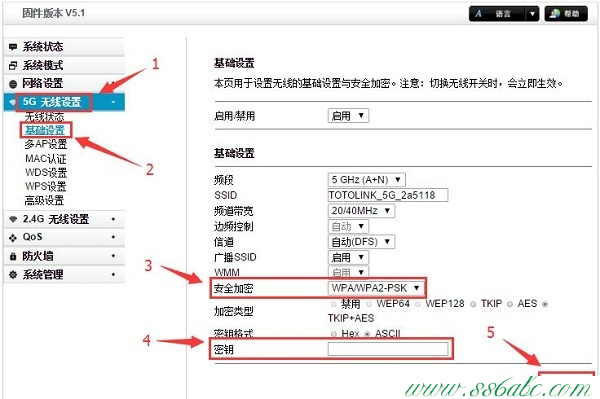The height and width of the screenshot is (399, 600).
Task: Click the 密钥 password input field
Action: coord(388,349)
